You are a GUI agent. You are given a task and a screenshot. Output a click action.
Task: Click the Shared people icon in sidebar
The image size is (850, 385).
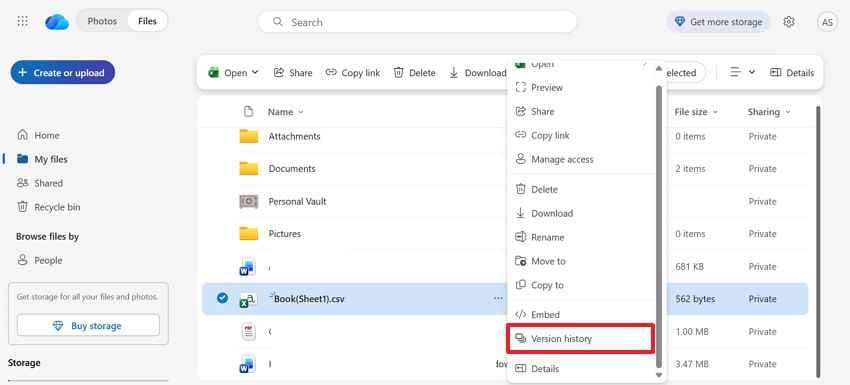click(x=22, y=183)
